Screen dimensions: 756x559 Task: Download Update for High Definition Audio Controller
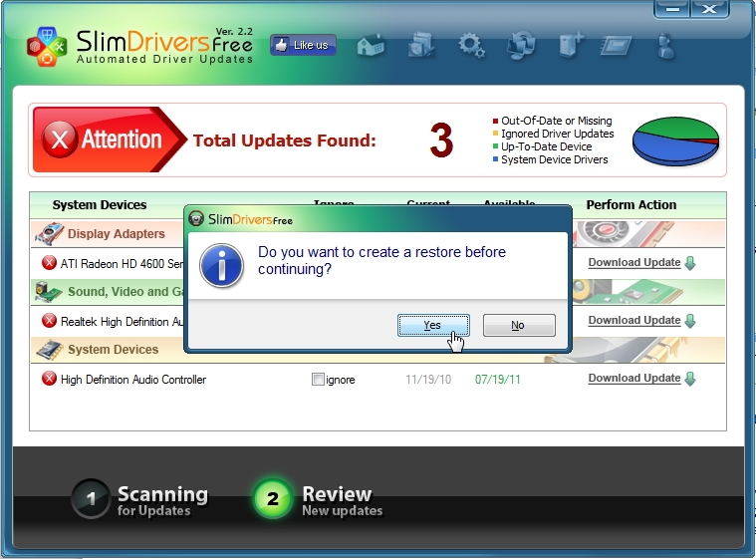pos(634,378)
